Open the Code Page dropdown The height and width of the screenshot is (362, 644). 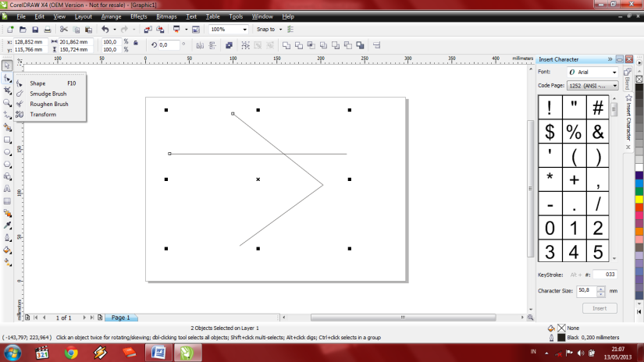(614, 86)
